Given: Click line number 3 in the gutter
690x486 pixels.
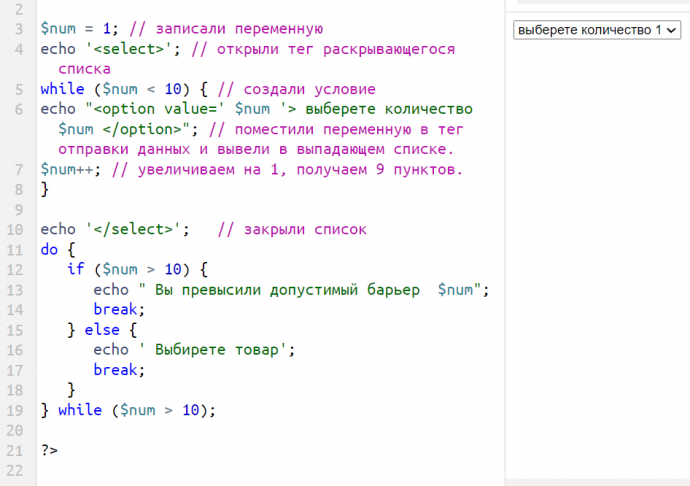Looking at the screenshot, I should pyautogui.click(x=19, y=29).
